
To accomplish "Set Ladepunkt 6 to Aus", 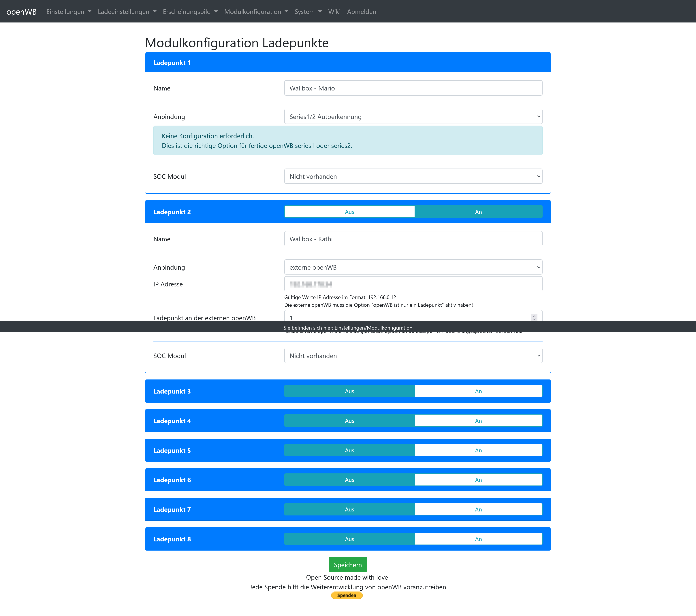I will tap(349, 480).
